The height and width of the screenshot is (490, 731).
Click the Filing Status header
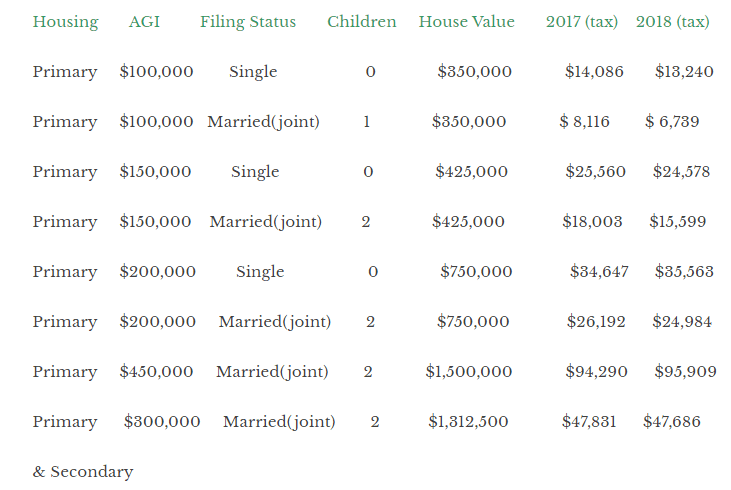(x=248, y=22)
